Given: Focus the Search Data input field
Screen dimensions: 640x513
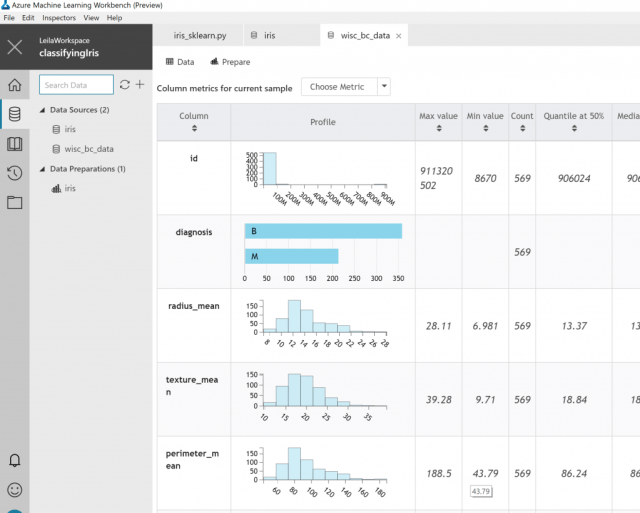Looking at the screenshot, I should pos(76,84).
